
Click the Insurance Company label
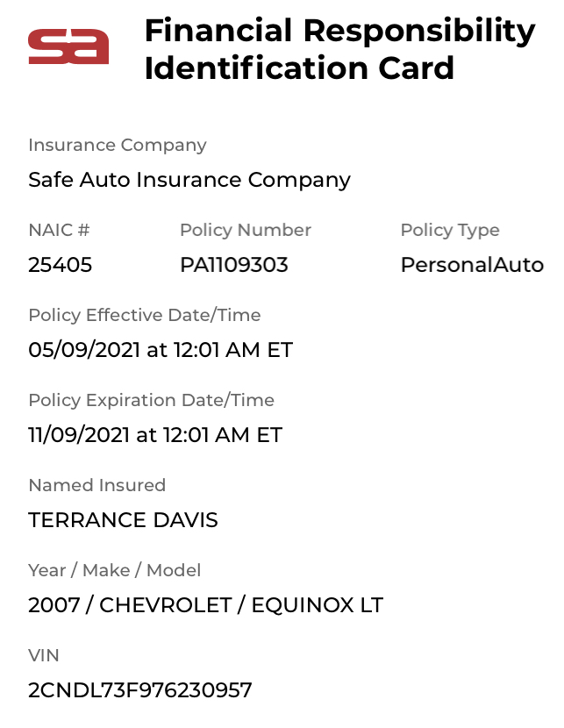click(118, 145)
